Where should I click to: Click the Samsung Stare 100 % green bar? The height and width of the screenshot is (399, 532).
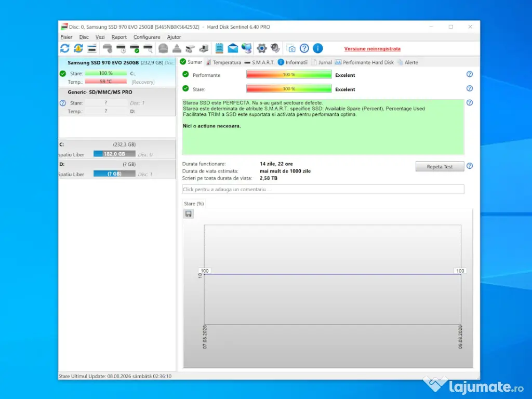(106, 73)
